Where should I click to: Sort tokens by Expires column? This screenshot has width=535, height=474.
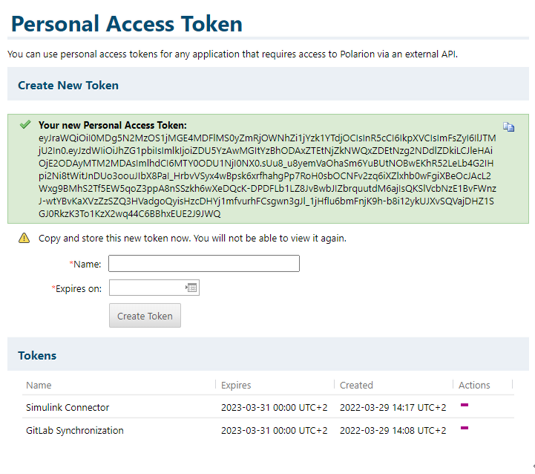click(236, 385)
